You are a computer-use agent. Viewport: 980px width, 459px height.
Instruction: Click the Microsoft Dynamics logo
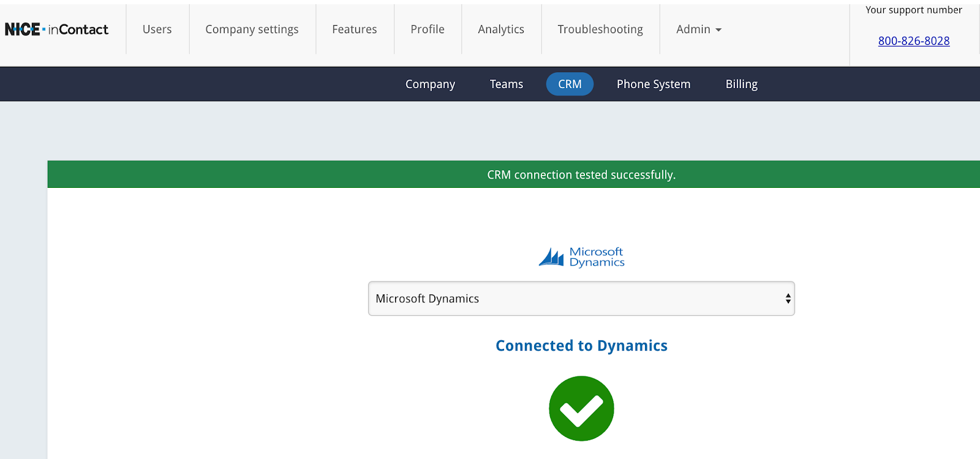coord(581,257)
